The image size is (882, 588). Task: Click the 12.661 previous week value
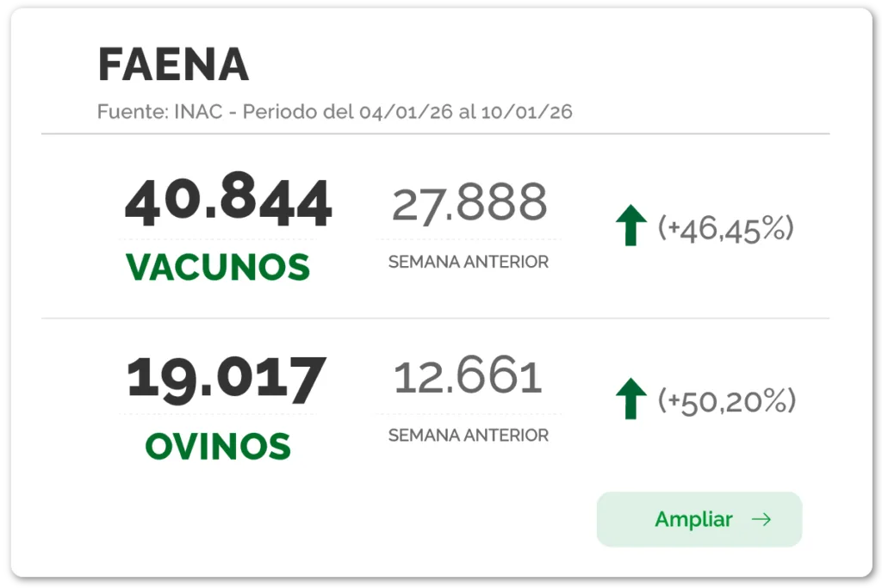[468, 375]
